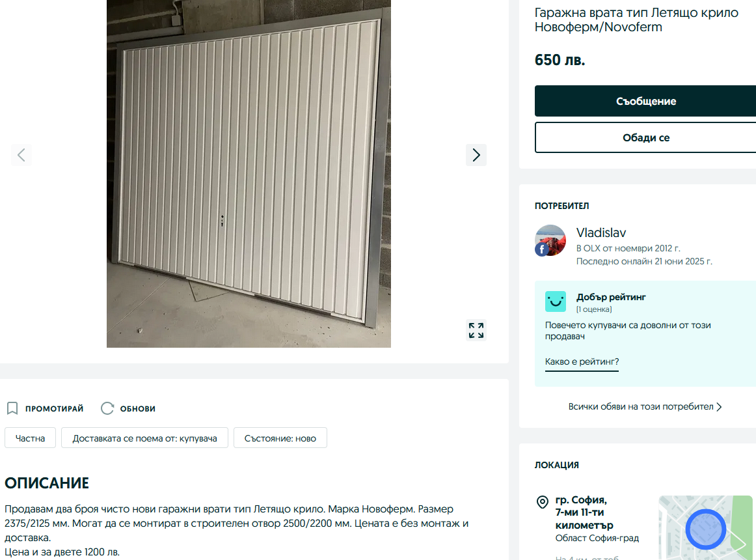
Task: Click the ОБНОВИ label
Action: point(138,409)
